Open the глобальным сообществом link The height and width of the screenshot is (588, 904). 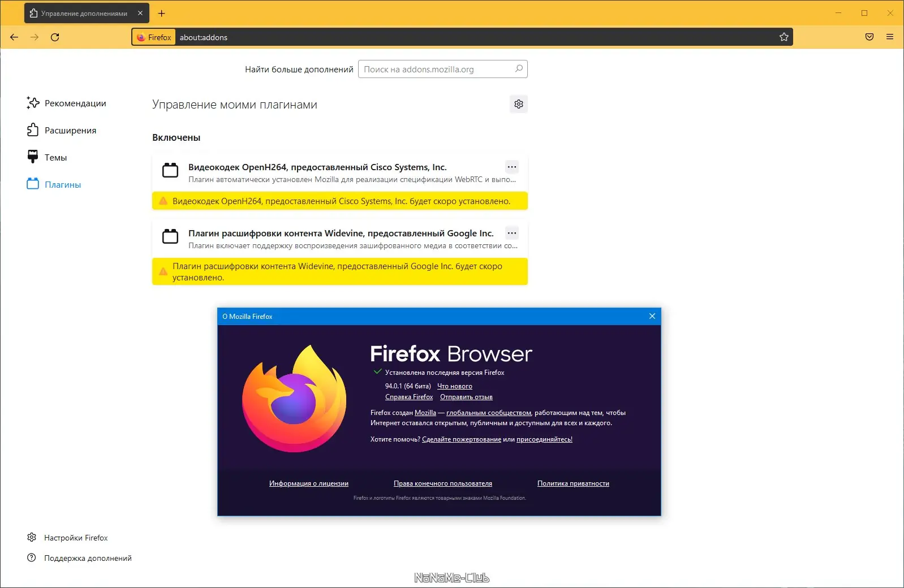(489, 413)
